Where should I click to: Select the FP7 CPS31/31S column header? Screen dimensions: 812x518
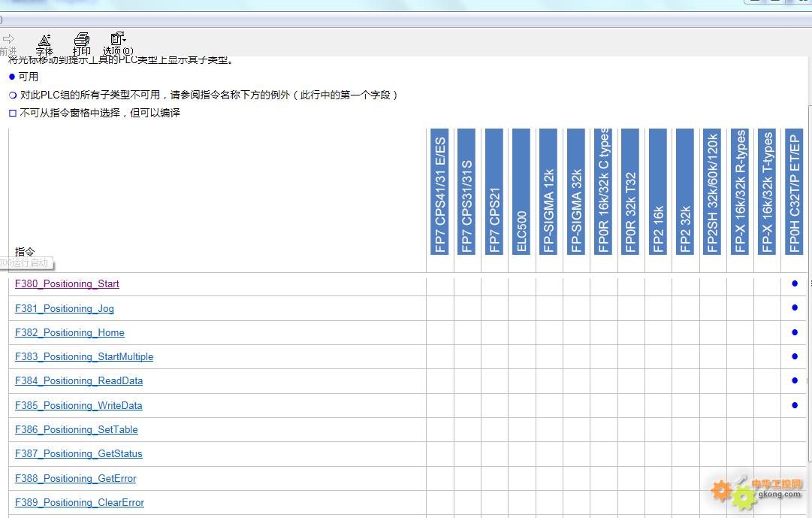[x=466, y=192]
